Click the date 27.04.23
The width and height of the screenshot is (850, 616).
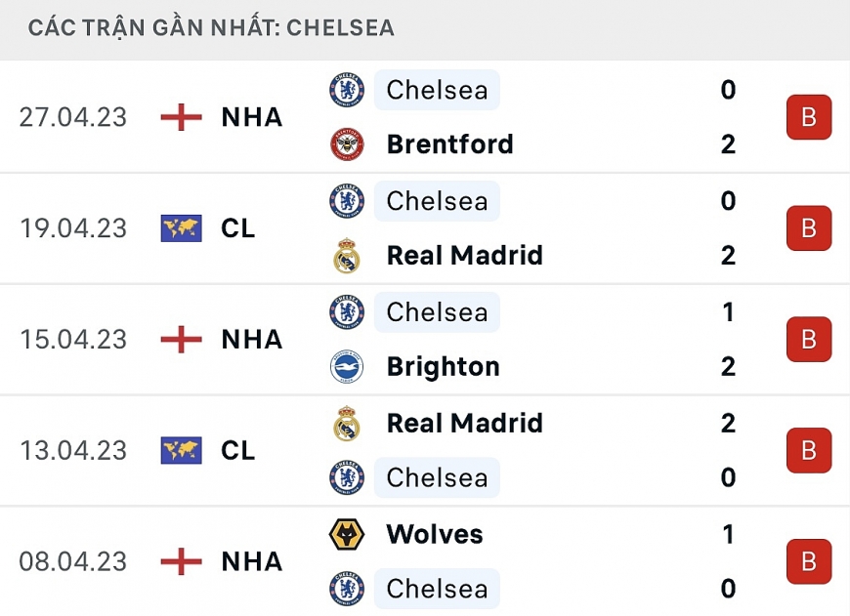coord(71,117)
